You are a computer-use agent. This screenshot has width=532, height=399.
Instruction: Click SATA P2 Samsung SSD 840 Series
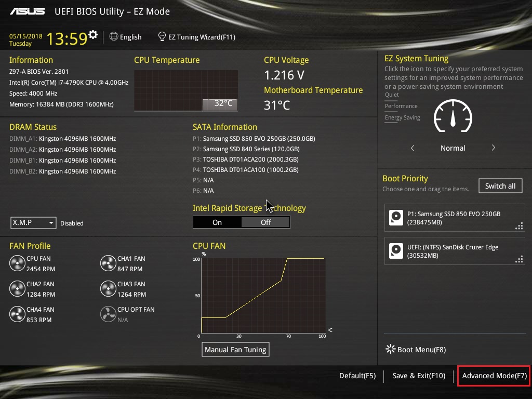pyautogui.click(x=246, y=149)
